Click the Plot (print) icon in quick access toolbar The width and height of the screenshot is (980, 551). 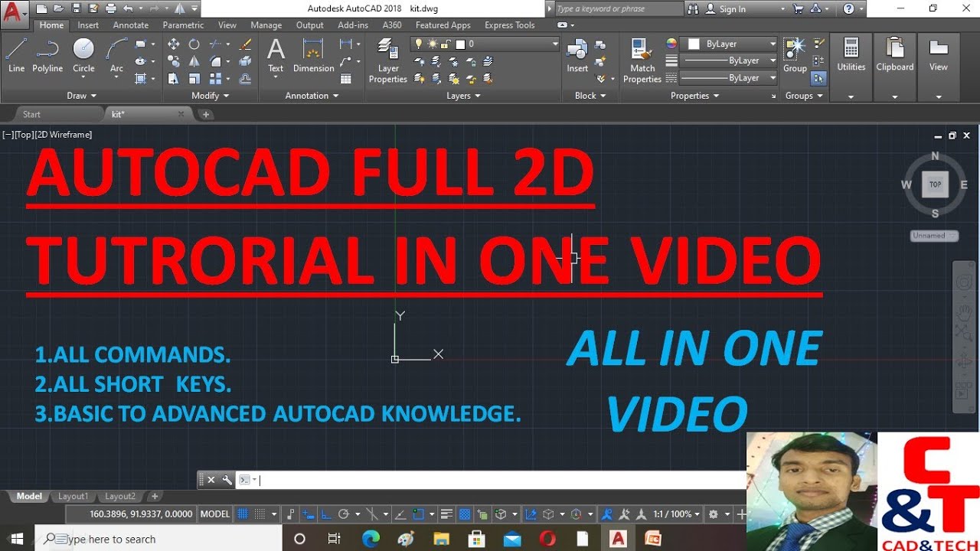(111, 9)
